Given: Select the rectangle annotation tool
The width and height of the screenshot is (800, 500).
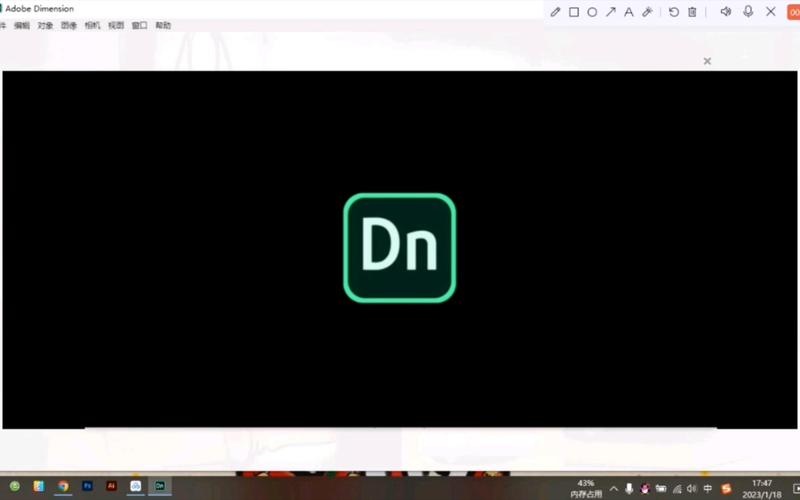Looking at the screenshot, I should coord(574,12).
